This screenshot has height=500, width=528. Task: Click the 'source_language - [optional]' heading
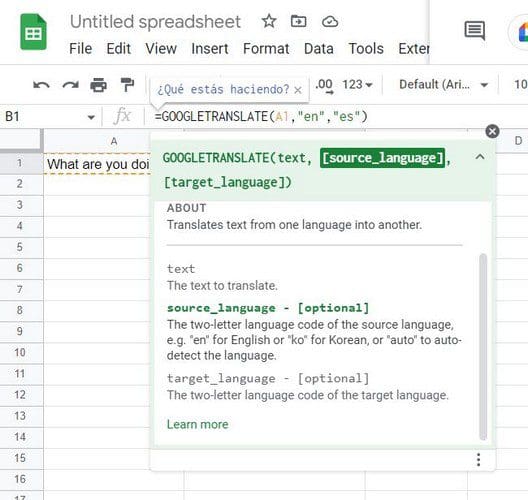click(268, 308)
